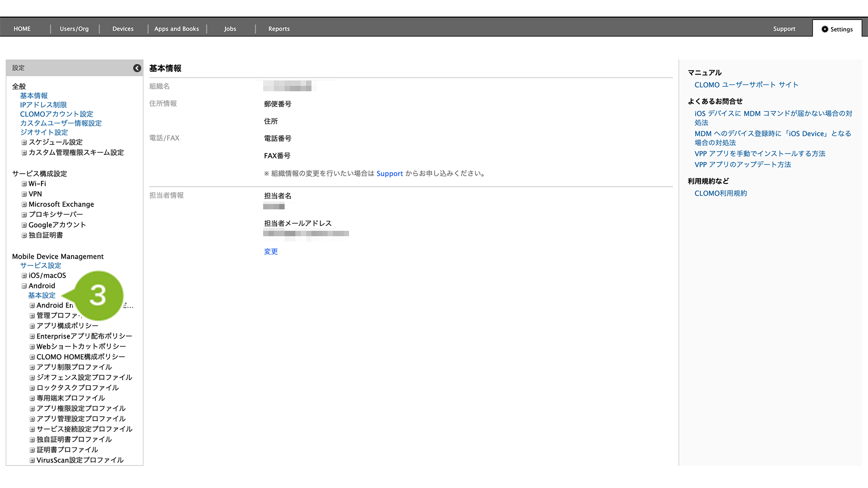
Task: Select ロックタスクプロファイル tree item
Action: [77, 388]
